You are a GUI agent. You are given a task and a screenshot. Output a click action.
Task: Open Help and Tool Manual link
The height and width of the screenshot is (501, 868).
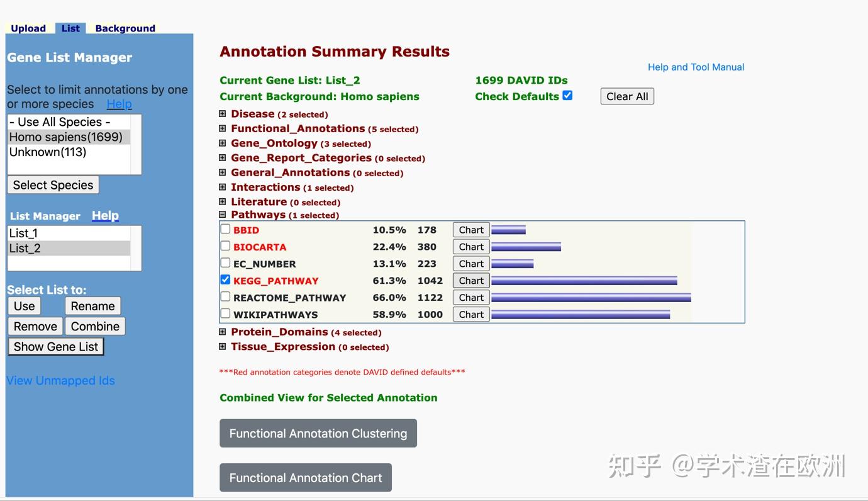[696, 67]
